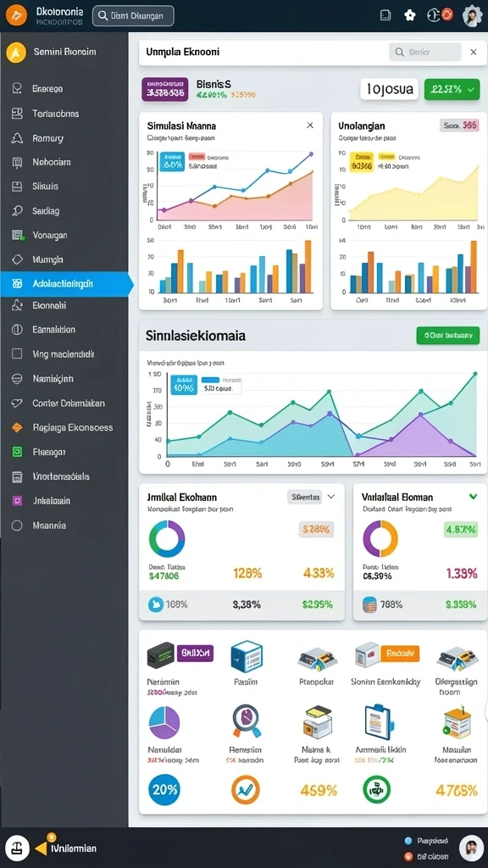Select Eknonehi in the sidebar
The height and width of the screenshot is (868, 488).
click(49, 305)
